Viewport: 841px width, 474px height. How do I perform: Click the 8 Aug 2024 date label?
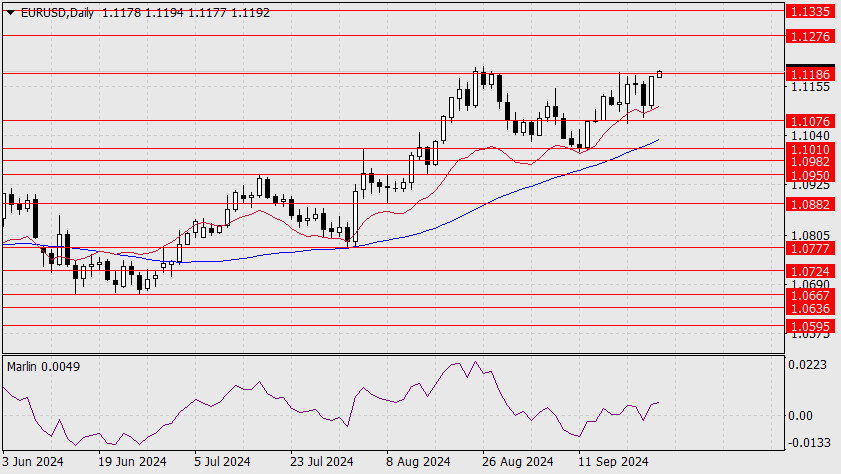point(418,462)
